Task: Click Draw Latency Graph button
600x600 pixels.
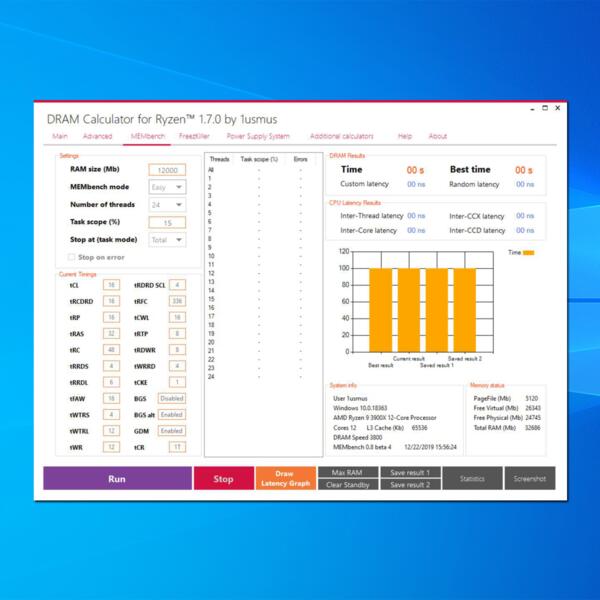Action: (286, 478)
